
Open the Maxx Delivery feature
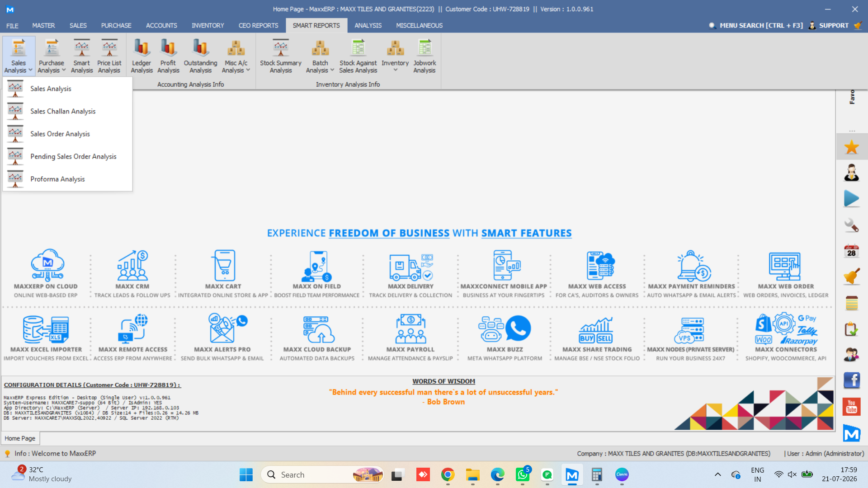[x=410, y=273]
